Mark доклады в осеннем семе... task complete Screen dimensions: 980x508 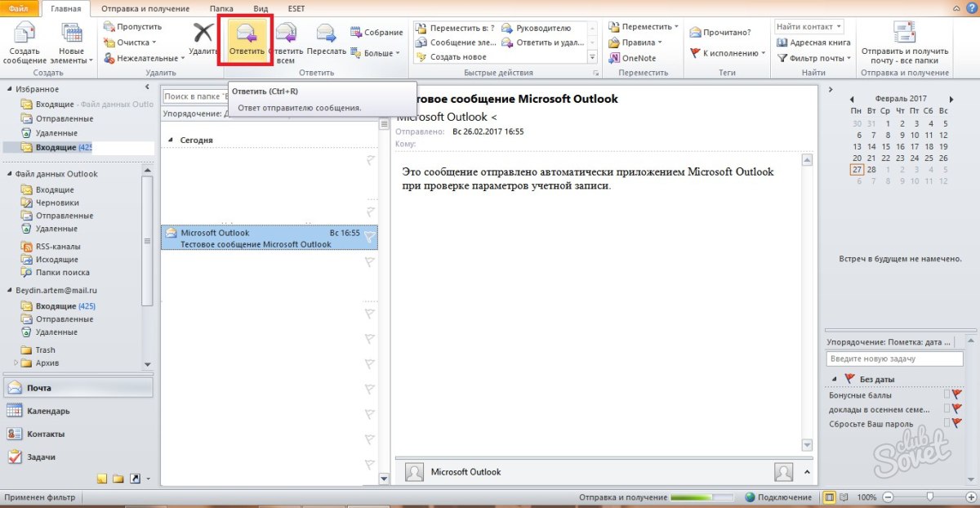click(x=947, y=408)
